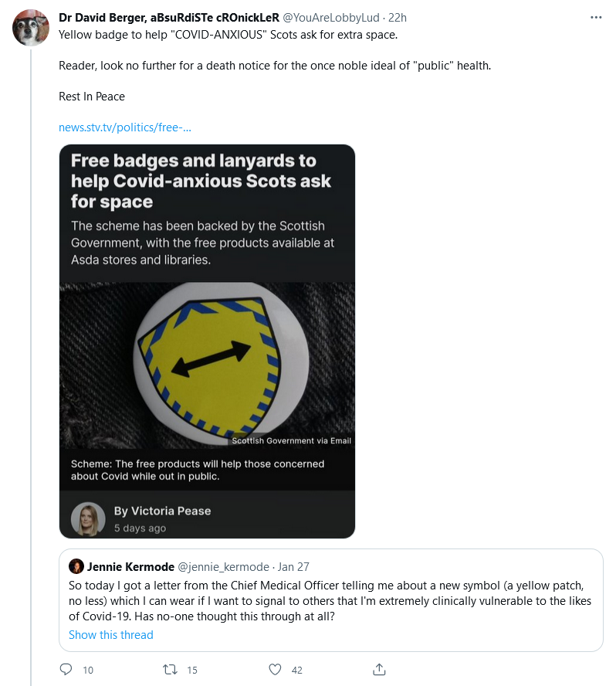The width and height of the screenshot is (616, 686).
Task: Click Jennie Kermode's name in quoted tweet
Action: click(130, 566)
